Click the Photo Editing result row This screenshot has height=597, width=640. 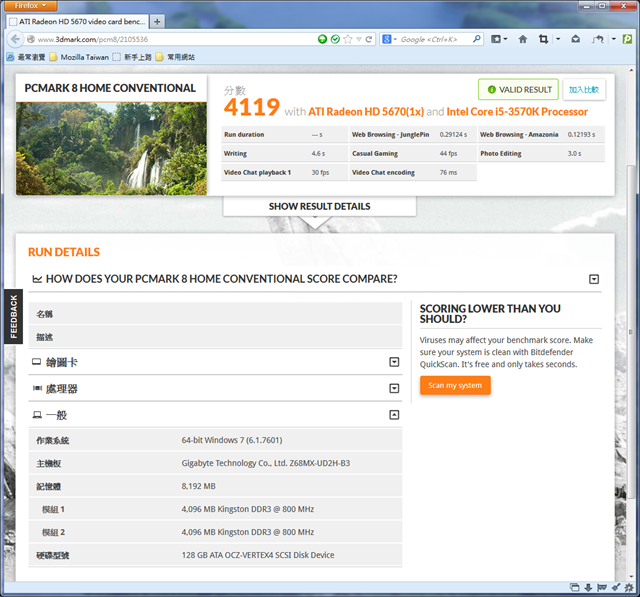click(541, 153)
